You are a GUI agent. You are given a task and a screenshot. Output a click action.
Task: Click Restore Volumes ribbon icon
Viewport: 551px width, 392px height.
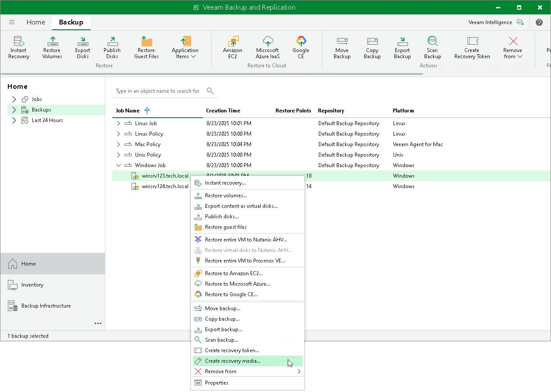[52, 48]
